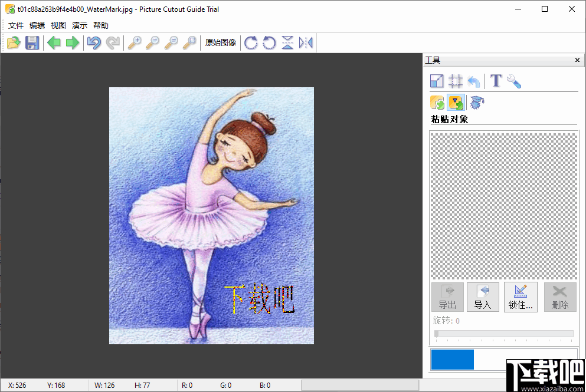This screenshot has width=586, height=392.
Task: Select the resize tool in 工具 panel
Action: pos(437,81)
